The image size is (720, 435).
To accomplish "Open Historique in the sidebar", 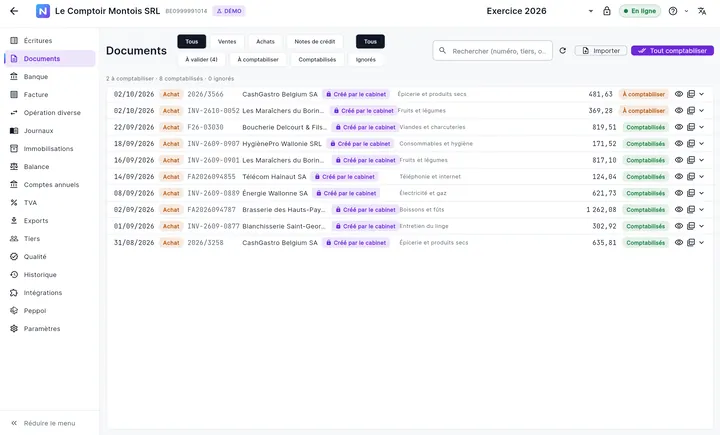I will (x=50, y=275).
